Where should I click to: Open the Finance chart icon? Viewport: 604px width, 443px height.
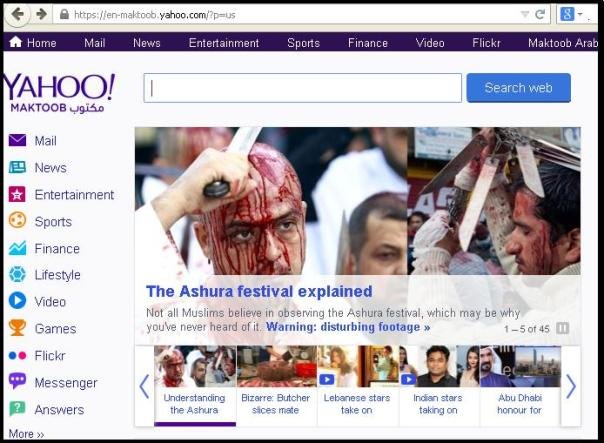click(x=17, y=248)
